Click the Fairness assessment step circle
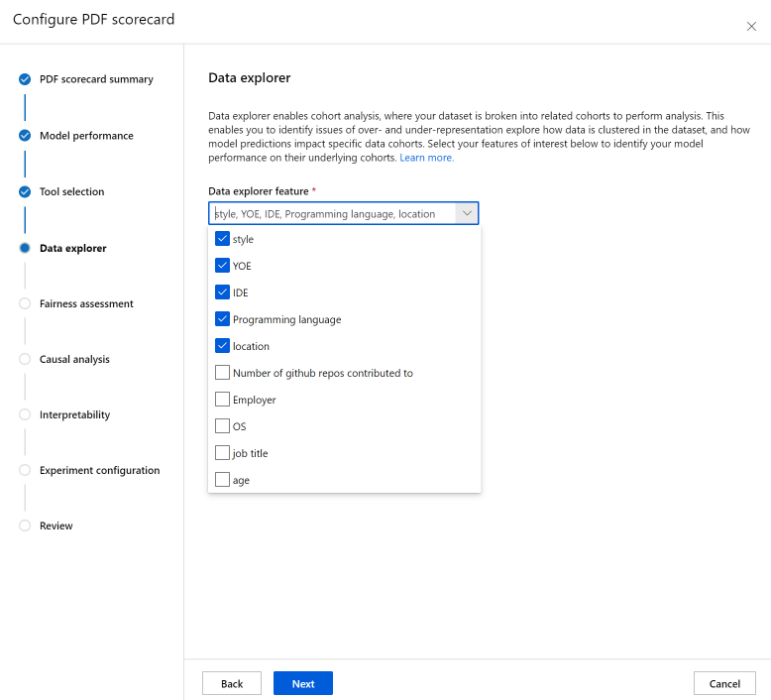771x700 pixels. click(25, 304)
